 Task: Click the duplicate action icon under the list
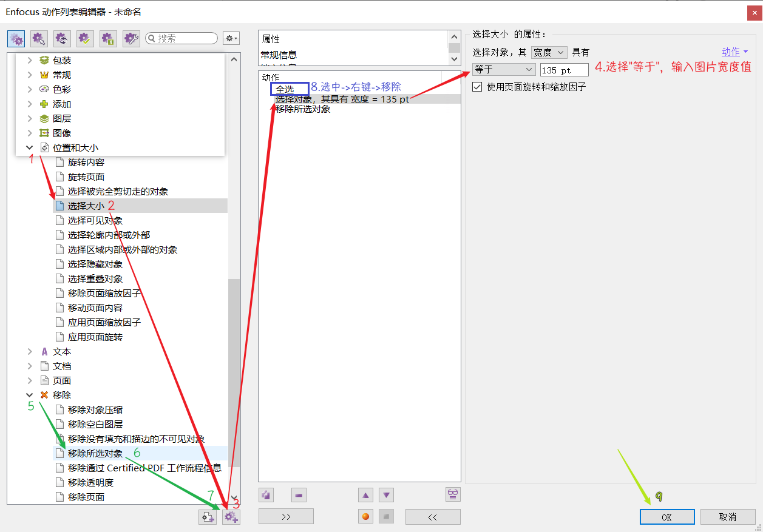pos(266,495)
